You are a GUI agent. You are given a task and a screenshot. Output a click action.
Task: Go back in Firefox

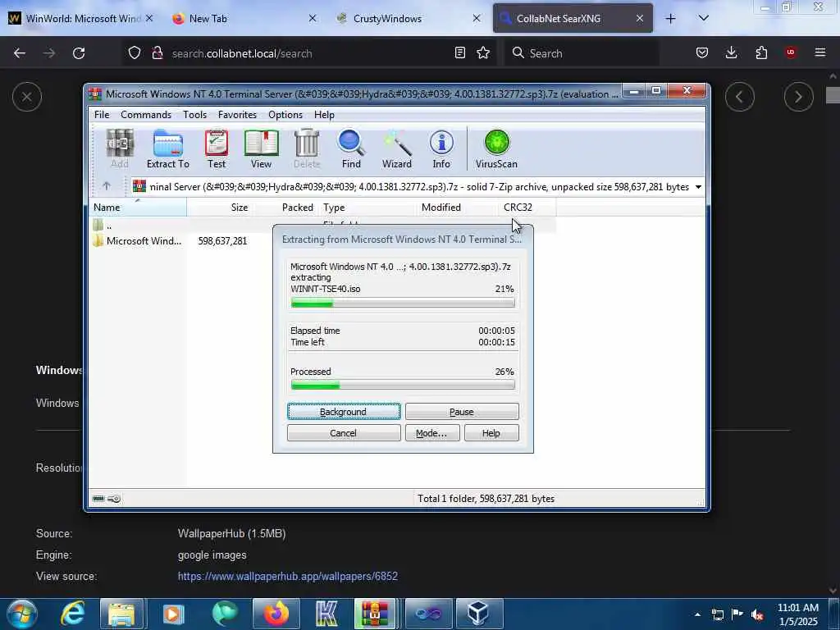point(20,53)
